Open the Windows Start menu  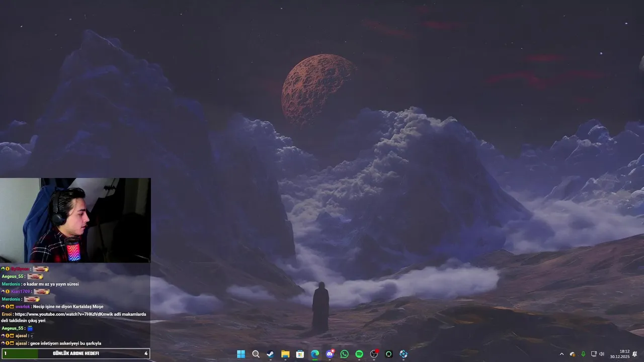tap(241, 354)
